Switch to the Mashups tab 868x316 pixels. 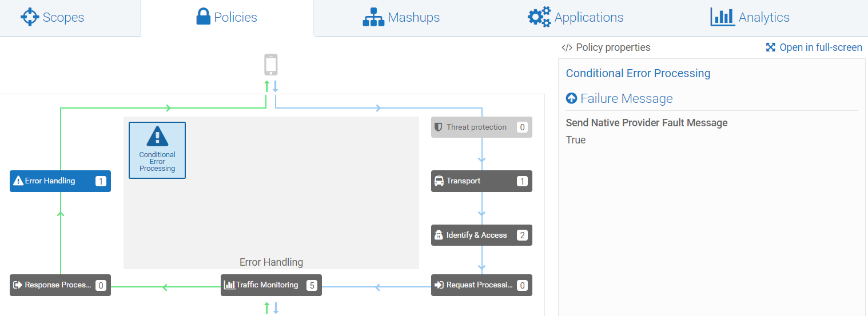coord(401,17)
